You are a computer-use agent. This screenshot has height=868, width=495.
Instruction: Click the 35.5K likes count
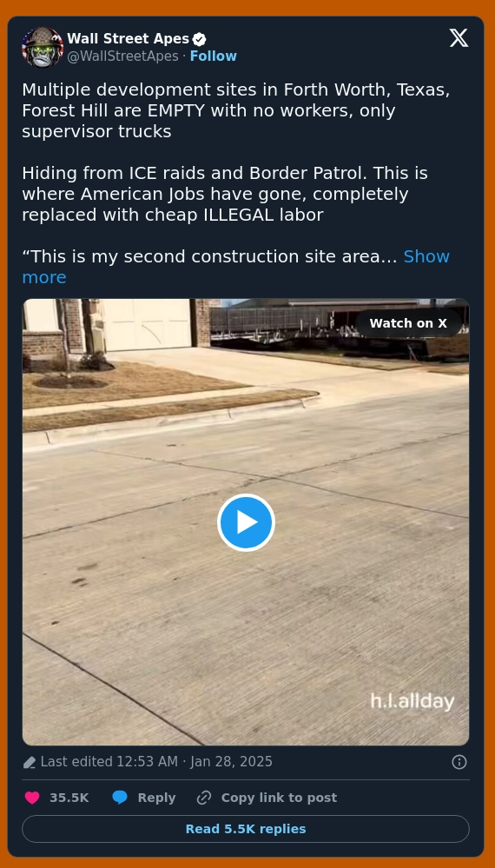69,798
